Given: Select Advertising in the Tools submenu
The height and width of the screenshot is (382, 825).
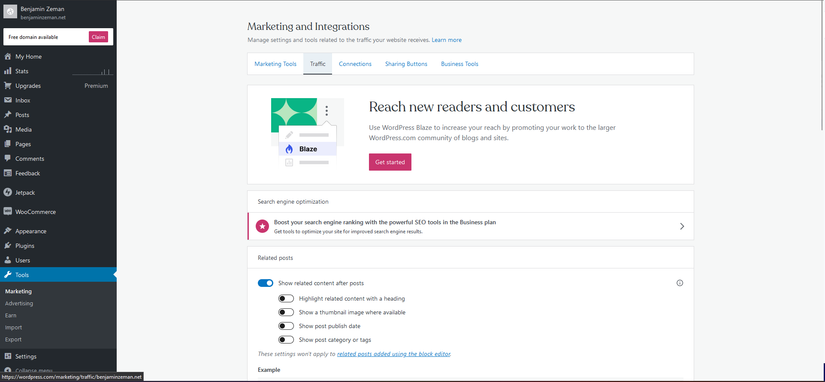Looking at the screenshot, I should pos(19,303).
